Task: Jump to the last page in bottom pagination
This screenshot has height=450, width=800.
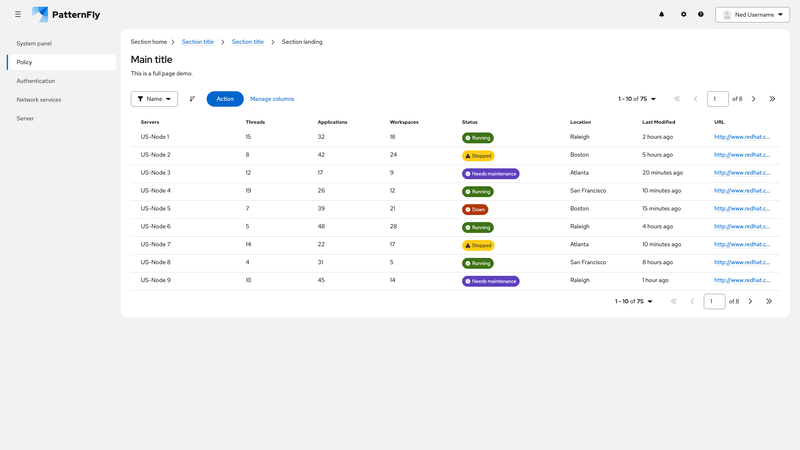Action: click(x=769, y=302)
